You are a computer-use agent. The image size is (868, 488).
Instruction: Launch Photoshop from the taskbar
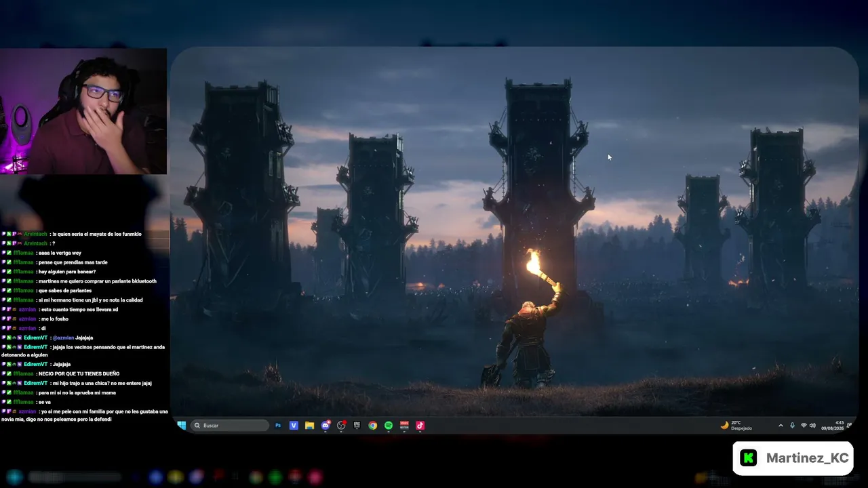[x=278, y=426]
